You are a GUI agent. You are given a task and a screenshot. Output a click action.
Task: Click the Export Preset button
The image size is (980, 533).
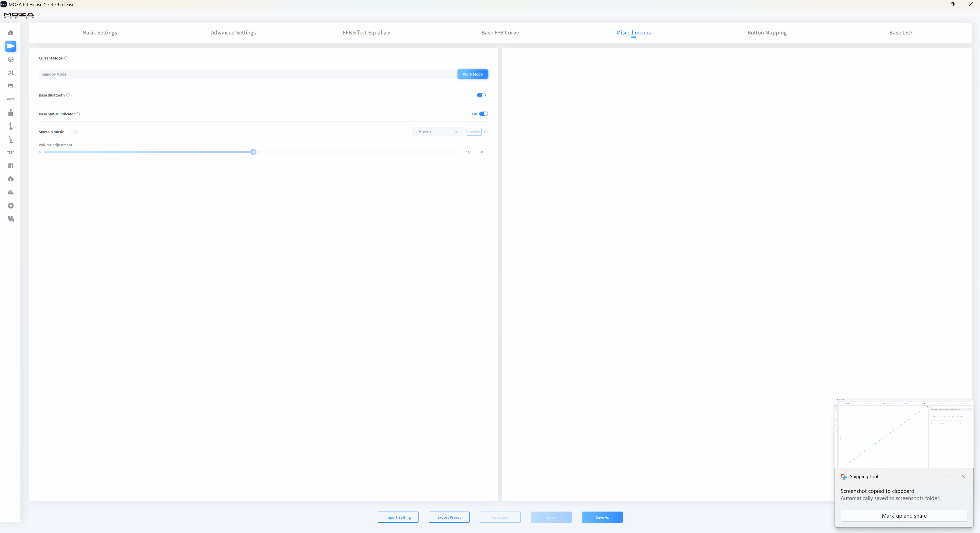[449, 517]
